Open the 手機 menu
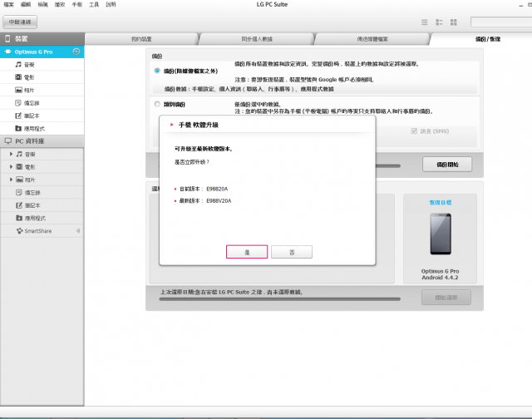The height and width of the screenshot is (419, 532). (77, 4)
